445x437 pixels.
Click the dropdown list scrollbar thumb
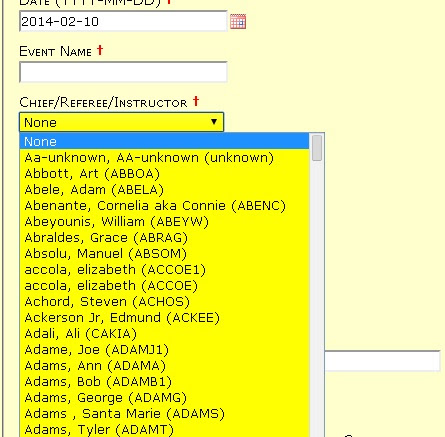pyautogui.click(x=317, y=148)
